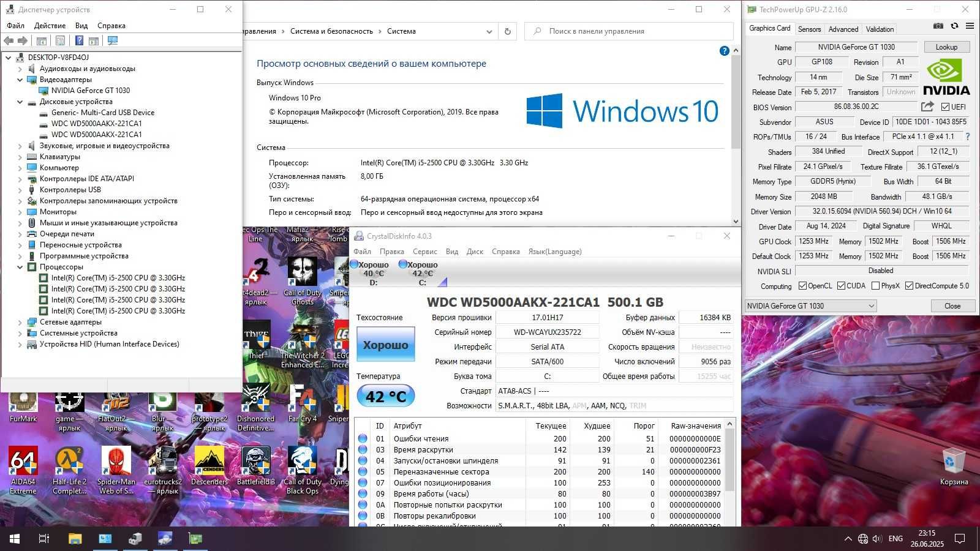Open the Действие menu in Device Manager
Image resolution: width=980 pixels, height=551 pixels.
50,26
